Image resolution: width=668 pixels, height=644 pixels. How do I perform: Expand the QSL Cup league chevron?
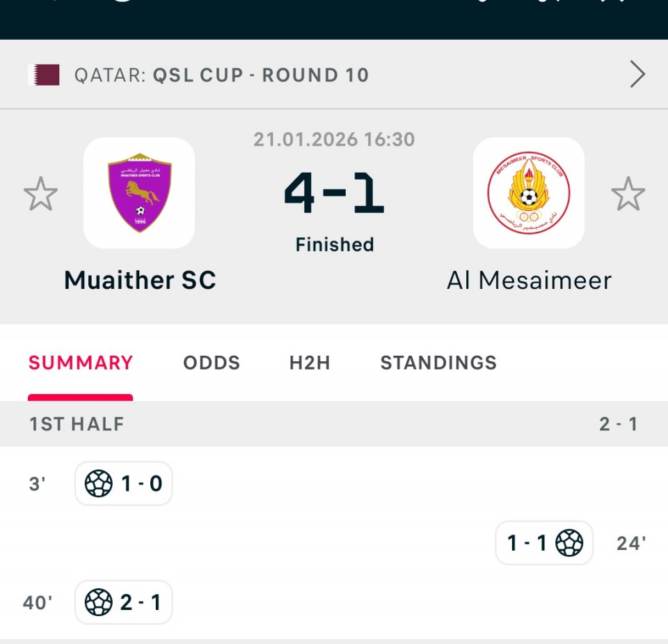click(x=637, y=74)
